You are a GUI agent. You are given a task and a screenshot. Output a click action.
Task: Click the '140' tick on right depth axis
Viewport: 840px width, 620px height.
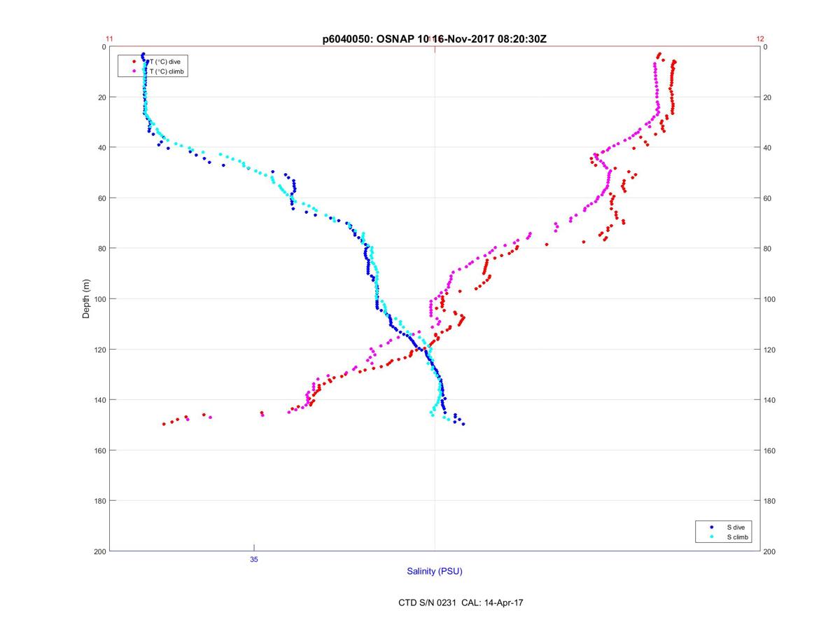tap(771, 400)
